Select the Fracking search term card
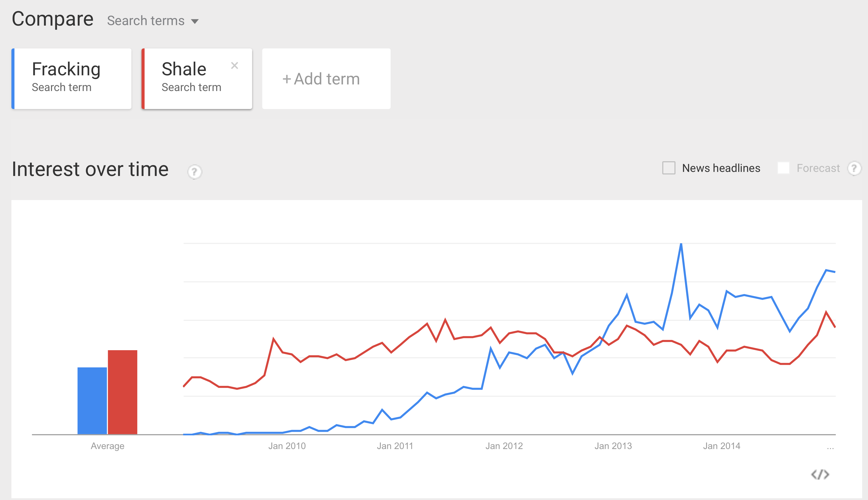Viewport: 868px width, 500px height. (72, 79)
